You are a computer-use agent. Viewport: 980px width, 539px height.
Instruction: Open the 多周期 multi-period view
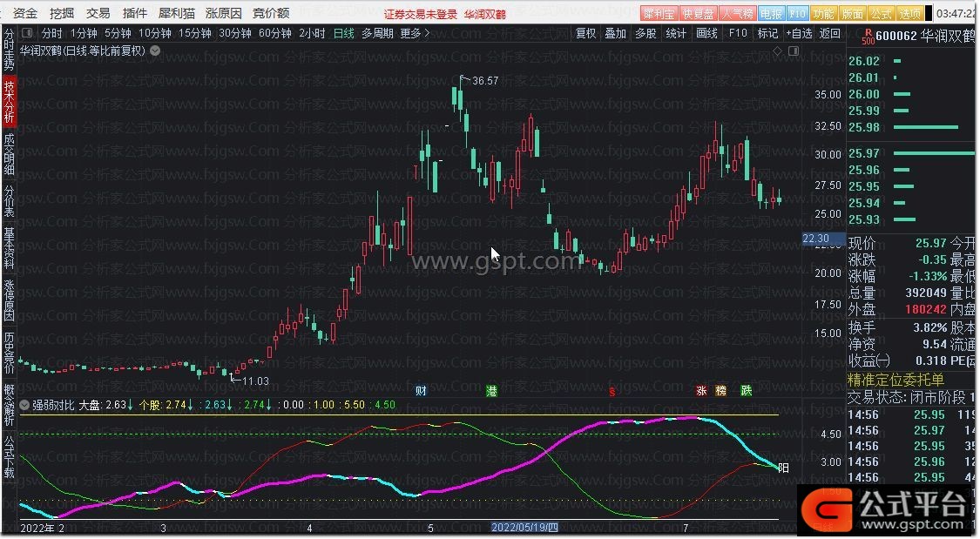(x=377, y=33)
